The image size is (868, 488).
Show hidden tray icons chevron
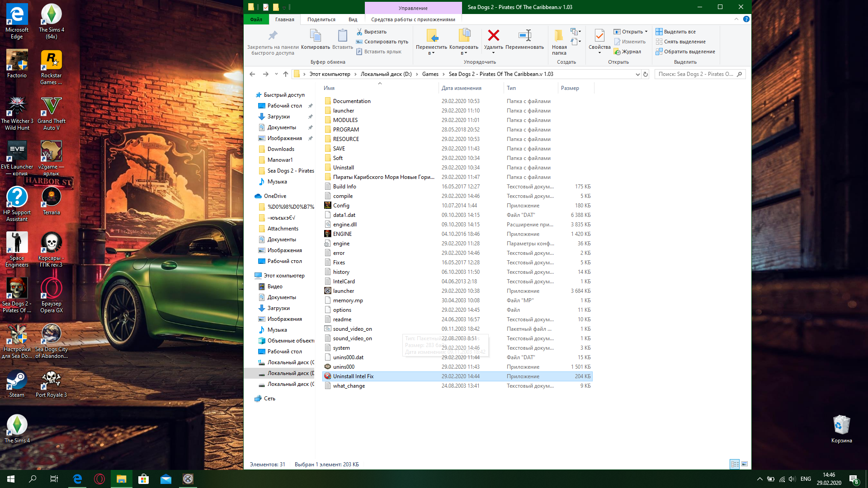pyautogui.click(x=759, y=479)
